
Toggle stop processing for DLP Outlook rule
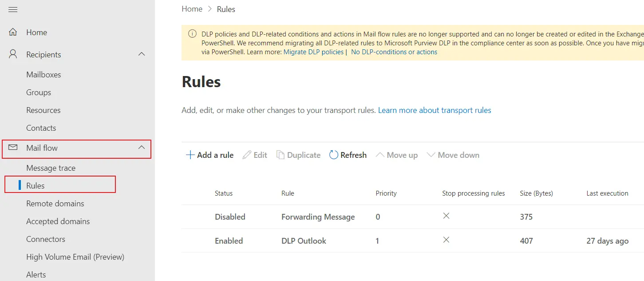[446, 241]
